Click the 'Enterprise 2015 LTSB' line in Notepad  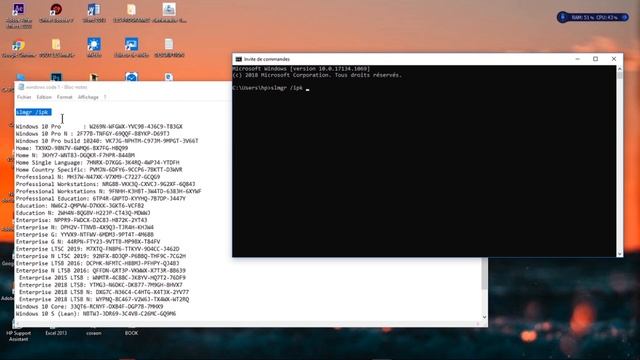102,278
